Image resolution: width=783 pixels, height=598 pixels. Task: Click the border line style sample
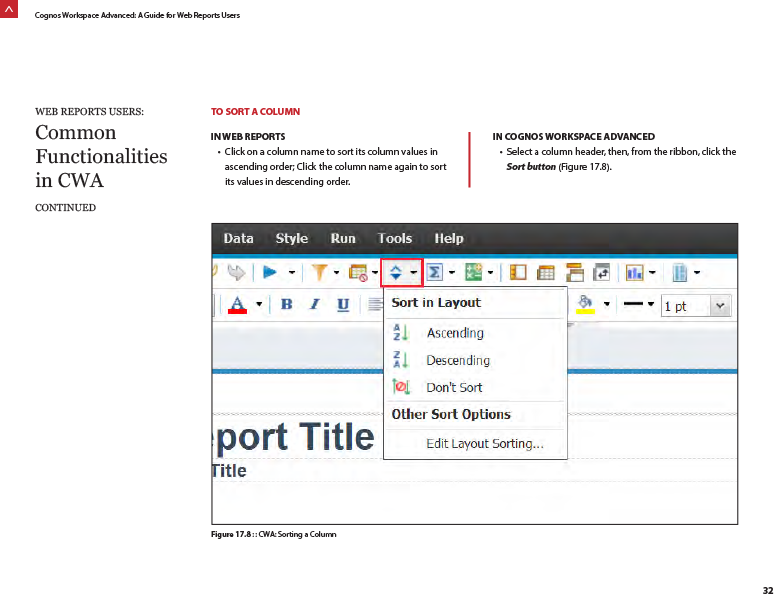coord(633,303)
